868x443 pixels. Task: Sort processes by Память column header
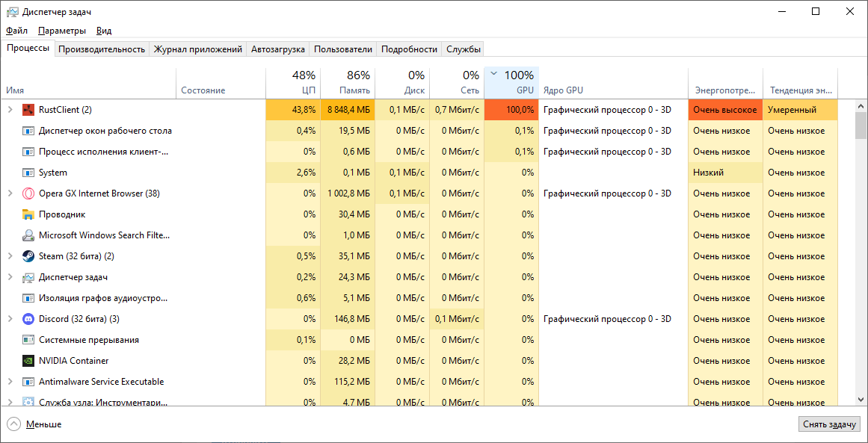click(x=348, y=83)
